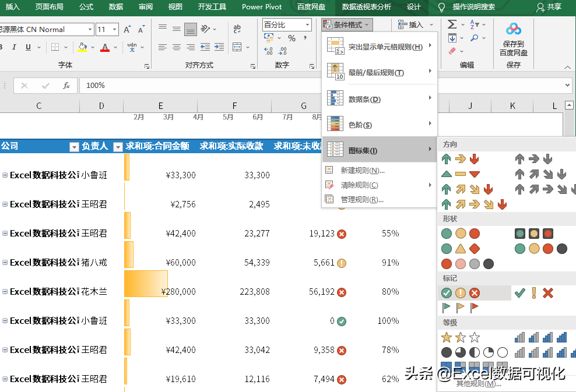The image size is (576, 392).
Task: Collapse the 猪八戒 Excel数据科技 row
Action: pos(5,263)
